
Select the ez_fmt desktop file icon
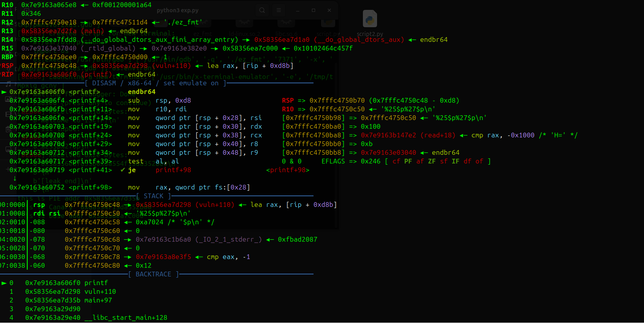203,27
